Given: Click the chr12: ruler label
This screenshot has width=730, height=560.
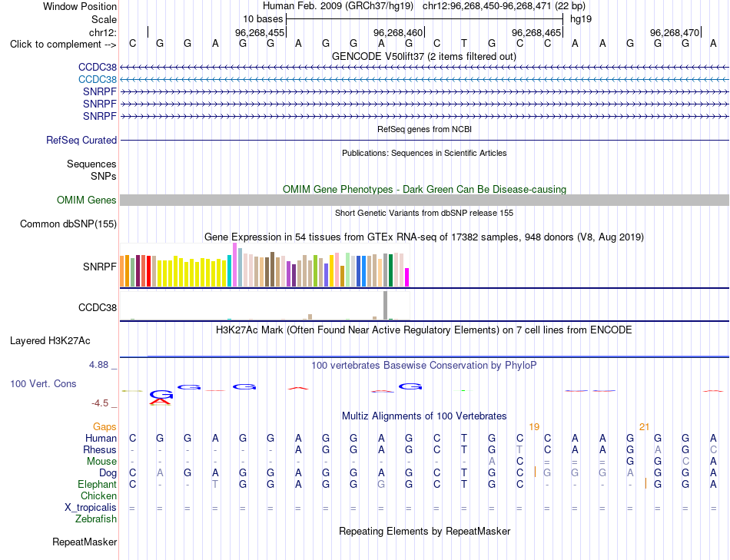Looking at the screenshot, I should click(x=103, y=32).
